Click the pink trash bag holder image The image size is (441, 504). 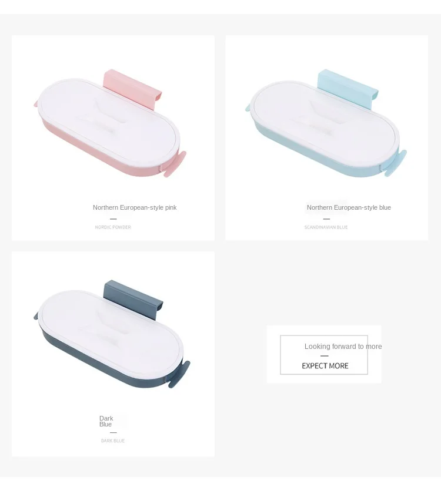pyautogui.click(x=110, y=123)
